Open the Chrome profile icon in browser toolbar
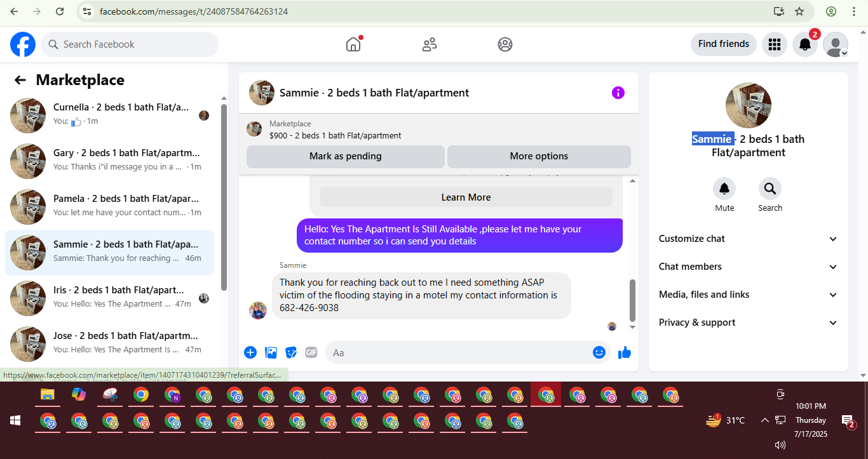This screenshot has width=868, height=459. point(831,11)
